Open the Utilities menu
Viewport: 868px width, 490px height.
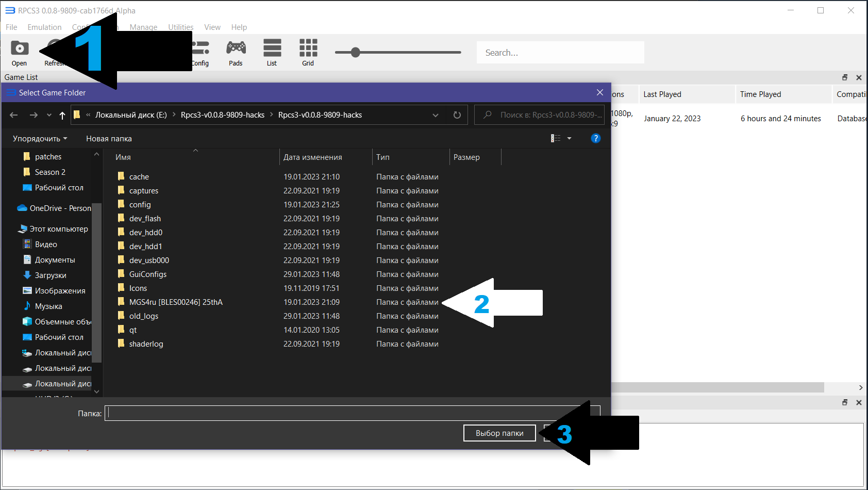181,27
